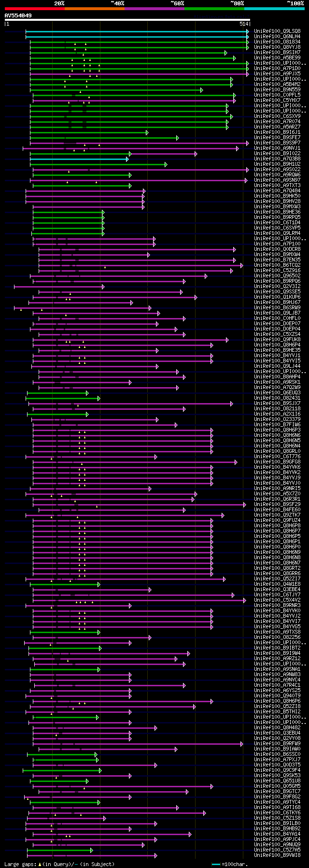
Task: Open hit UniRef100_O81834
Action: (277, 42)
